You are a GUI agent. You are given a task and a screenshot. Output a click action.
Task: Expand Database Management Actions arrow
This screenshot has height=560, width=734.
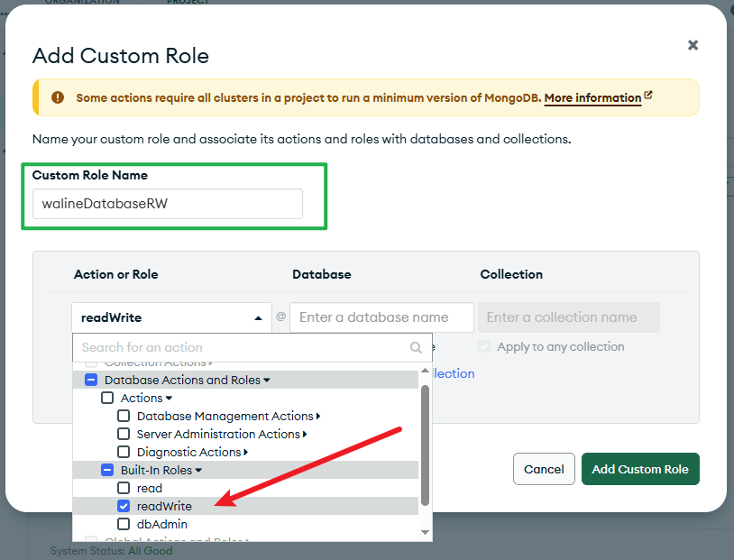click(x=318, y=416)
